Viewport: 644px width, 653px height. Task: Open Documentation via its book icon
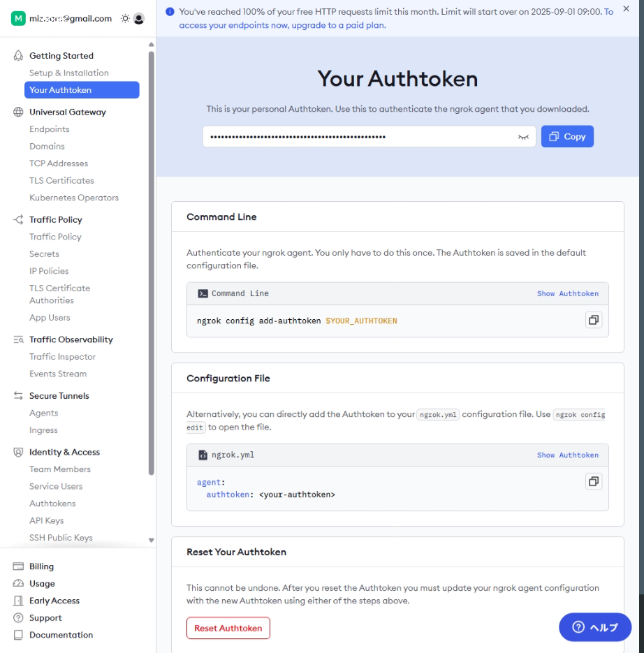coord(19,635)
